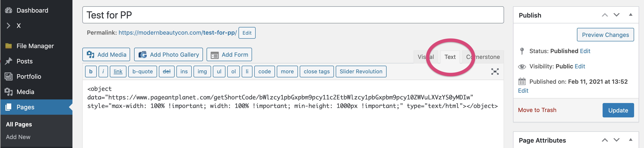Image resolution: width=644 pixels, height=148 pixels.
Task: Click the Add Photo Gallery button
Action: [x=169, y=54]
